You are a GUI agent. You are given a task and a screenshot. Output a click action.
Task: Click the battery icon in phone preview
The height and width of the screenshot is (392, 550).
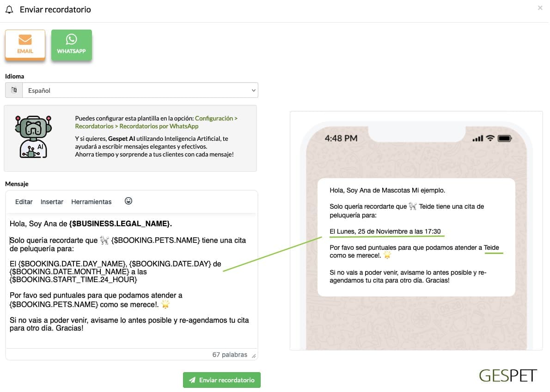point(505,139)
